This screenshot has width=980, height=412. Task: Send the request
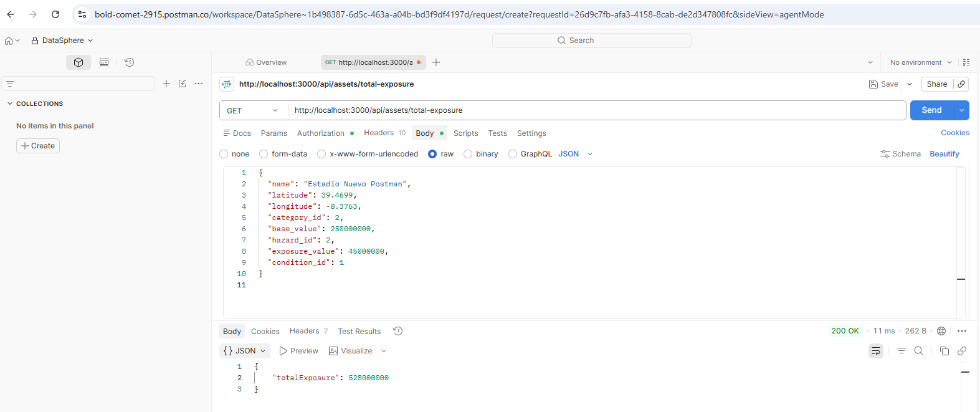(x=932, y=110)
